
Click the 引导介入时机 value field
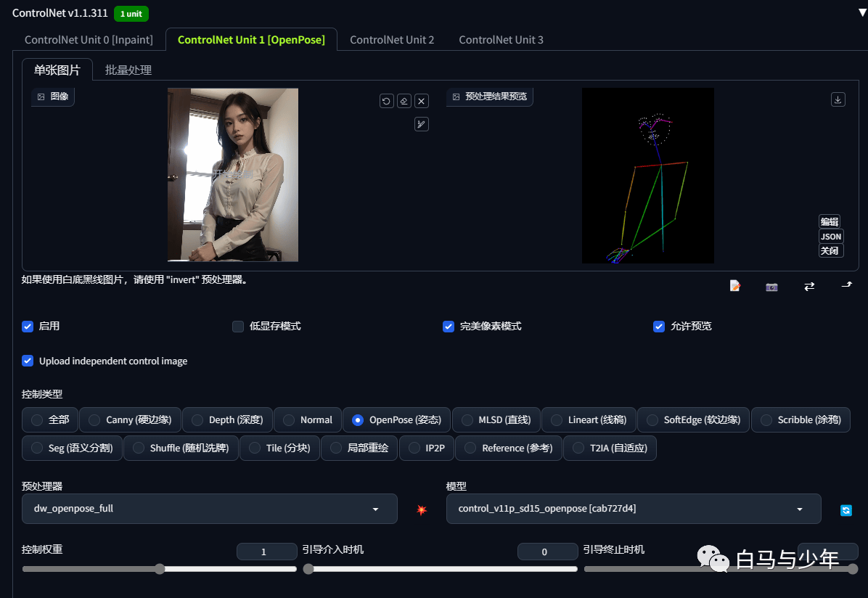[x=547, y=552]
